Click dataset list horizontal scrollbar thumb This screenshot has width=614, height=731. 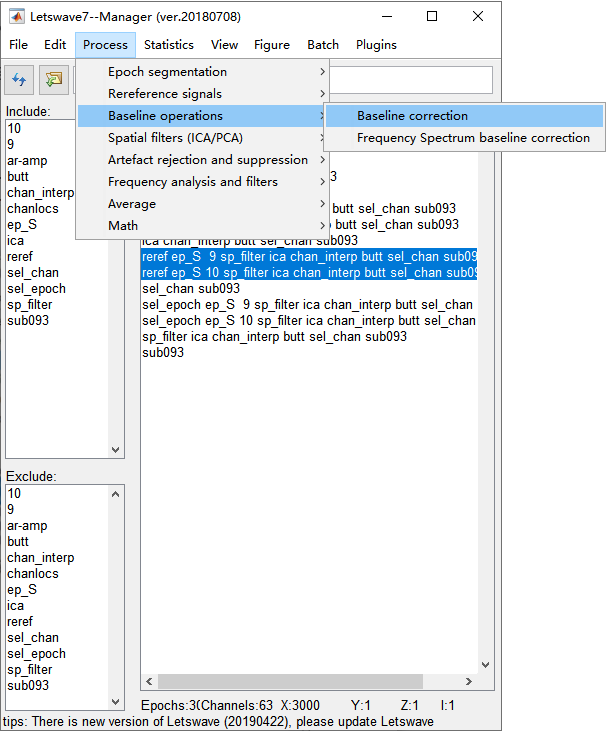click(x=290, y=682)
